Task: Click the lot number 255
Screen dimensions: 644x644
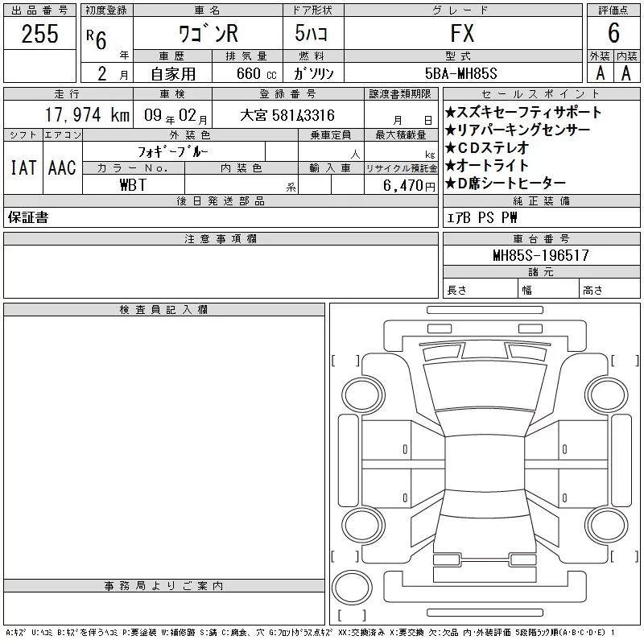Action: (x=39, y=33)
